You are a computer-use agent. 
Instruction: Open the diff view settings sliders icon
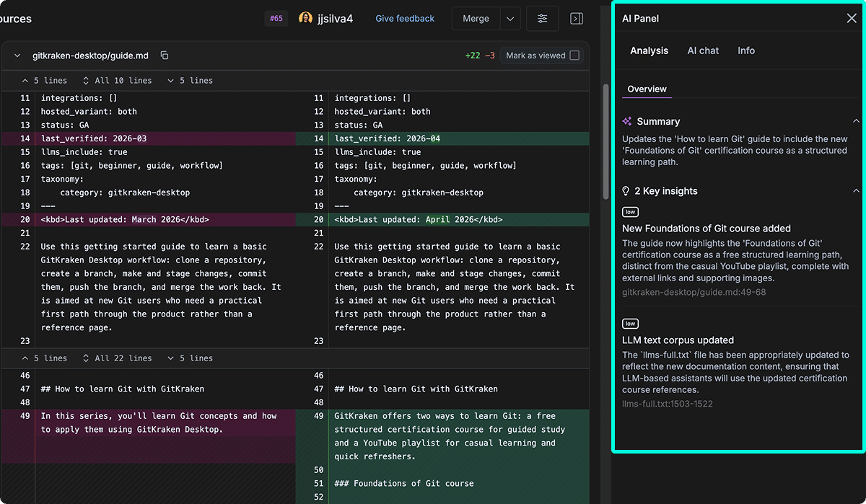542,19
